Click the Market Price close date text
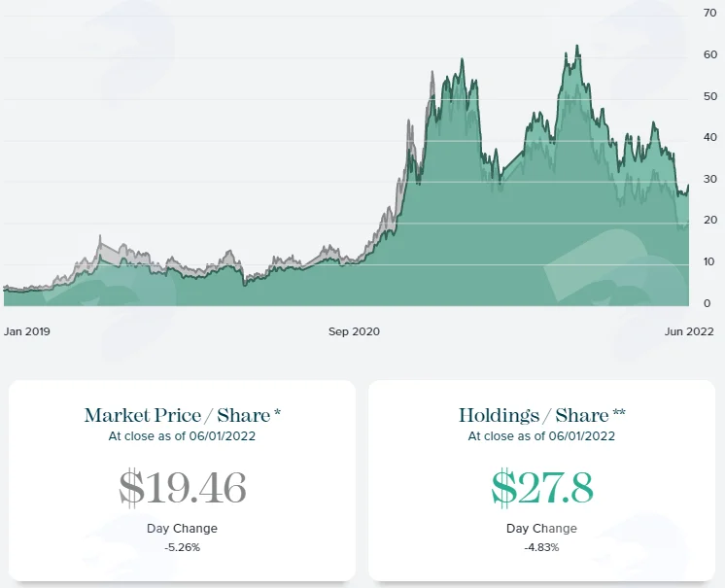725x588 pixels. tap(182, 436)
